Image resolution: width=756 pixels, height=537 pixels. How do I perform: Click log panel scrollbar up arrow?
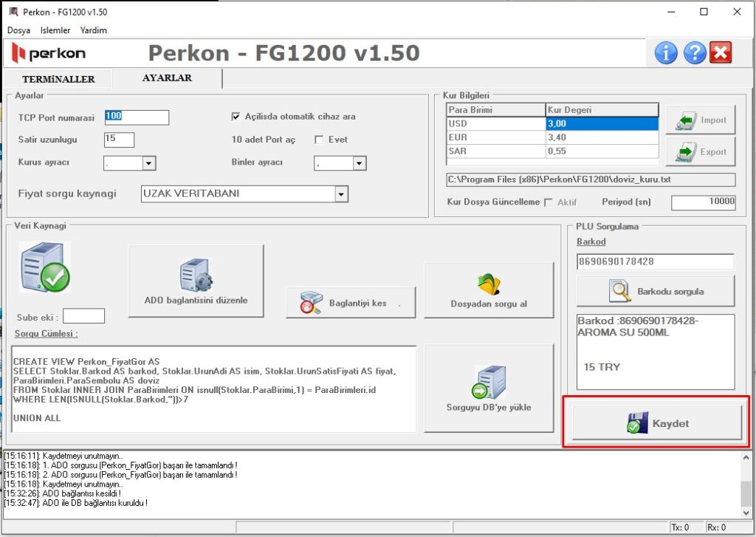[x=746, y=457]
